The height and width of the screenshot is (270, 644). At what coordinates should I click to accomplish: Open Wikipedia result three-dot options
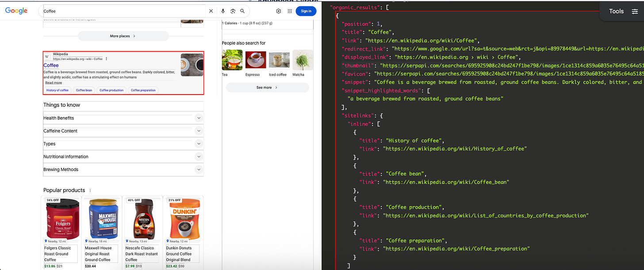pyautogui.click(x=107, y=59)
